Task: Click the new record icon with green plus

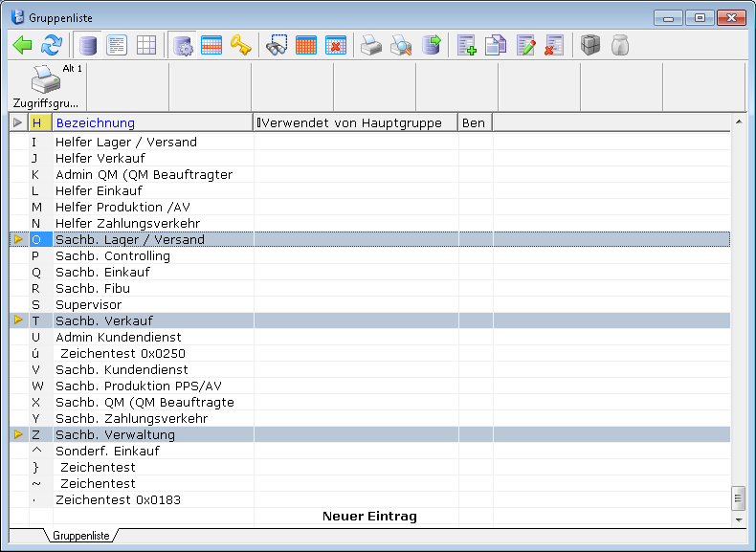Action: [467, 45]
